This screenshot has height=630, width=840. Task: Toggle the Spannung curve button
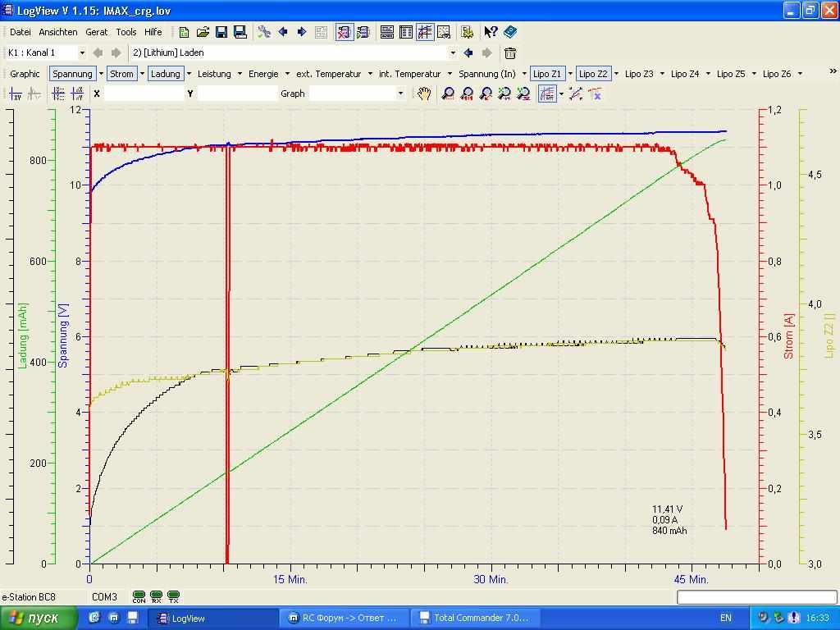coord(72,74)
